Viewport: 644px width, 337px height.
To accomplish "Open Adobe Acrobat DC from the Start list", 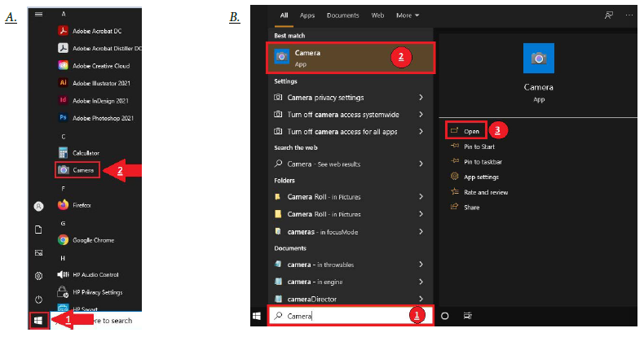I will coord(96,30).
